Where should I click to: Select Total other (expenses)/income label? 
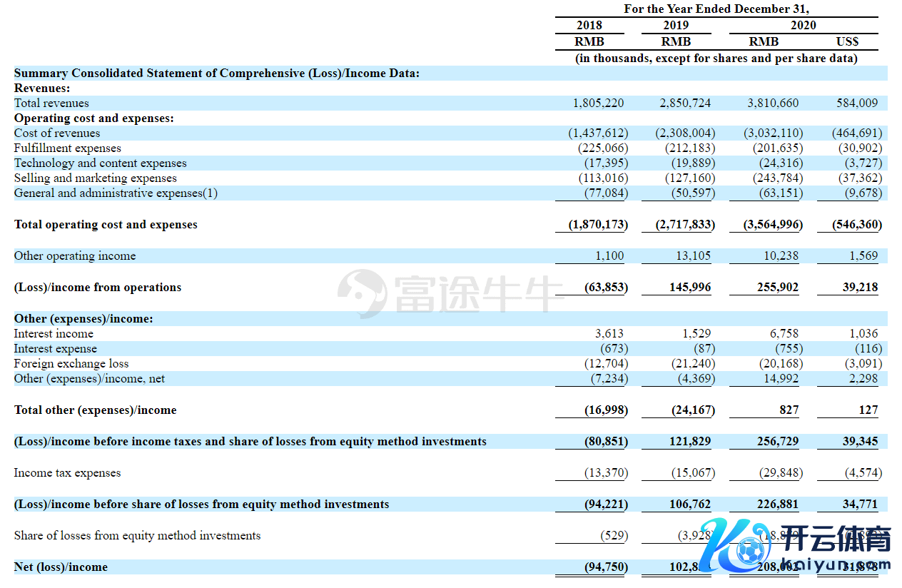(x=95, y=410)
